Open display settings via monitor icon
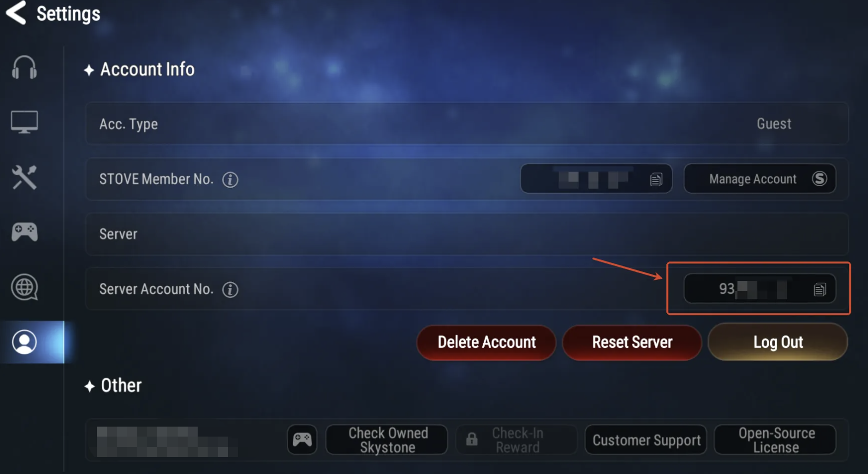Image resolution: width=868 pixels, height=474 pixels. click(24, 122)
